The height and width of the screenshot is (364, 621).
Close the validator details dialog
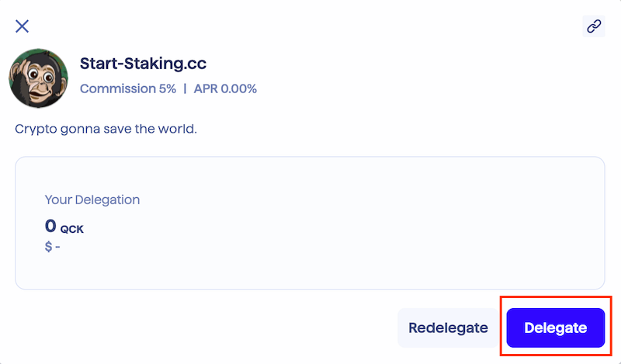click(x=23, y=26)
